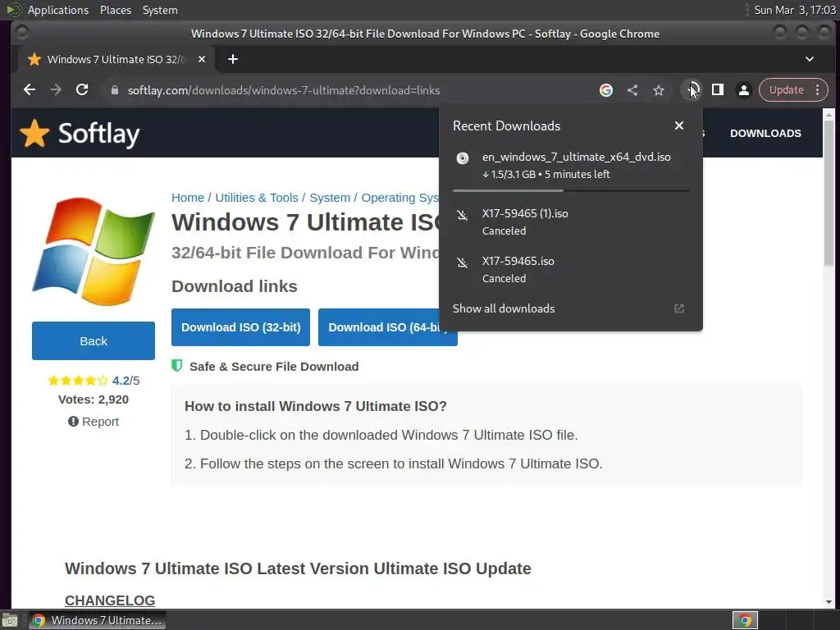Close the Windows 7 Ultimate ISO tab
The image size is (840, 630).
pos(202,59)
